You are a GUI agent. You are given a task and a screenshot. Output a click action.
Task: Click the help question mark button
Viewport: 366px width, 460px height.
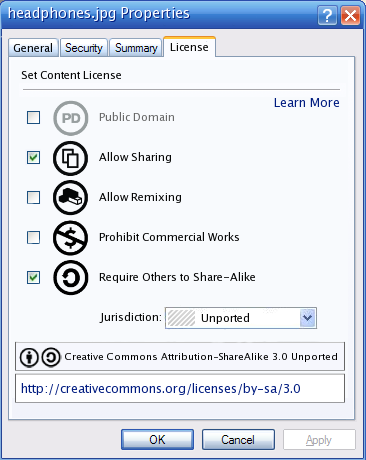tap(327, 15)
